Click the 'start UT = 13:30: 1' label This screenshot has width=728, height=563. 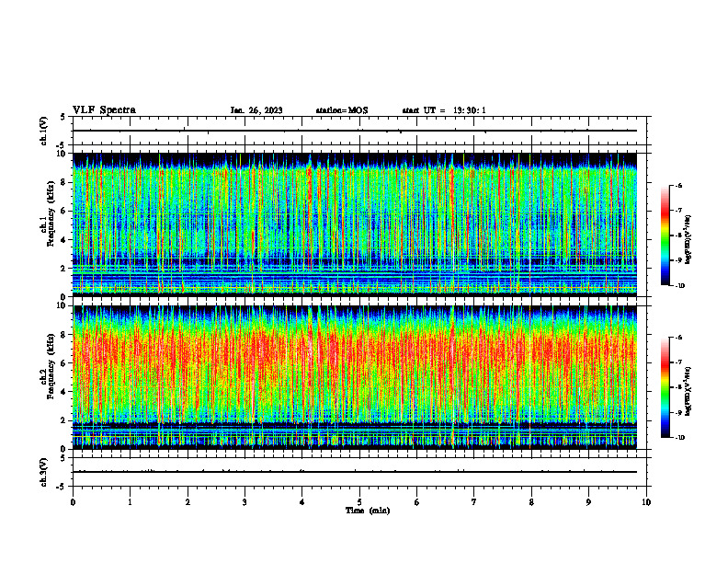[x=444, y=110]
